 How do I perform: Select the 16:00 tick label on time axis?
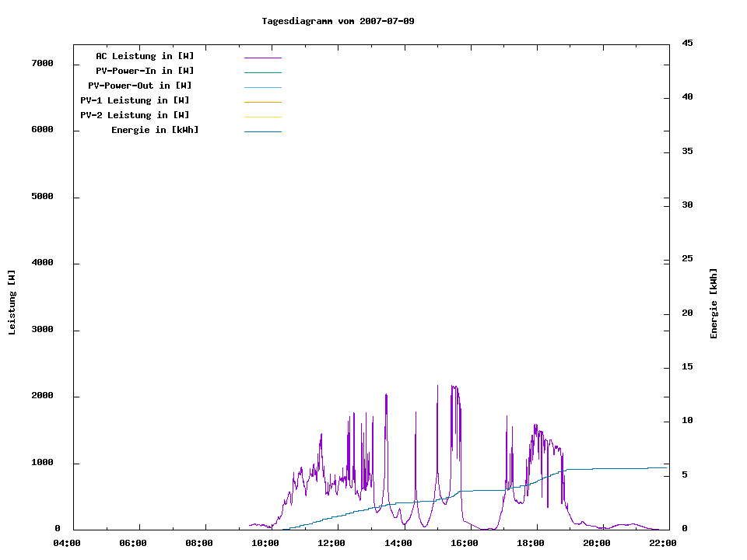click(464, 543)
